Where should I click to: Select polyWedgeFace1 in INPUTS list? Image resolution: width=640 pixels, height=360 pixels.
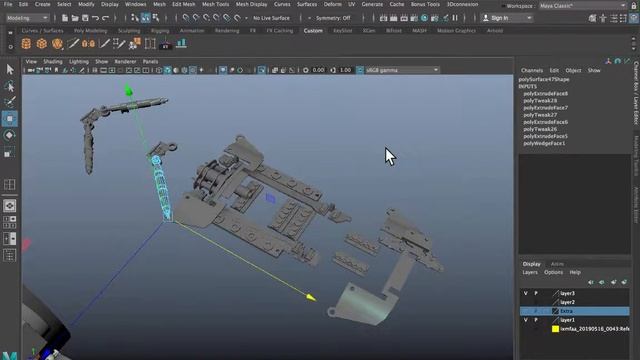pyautogui.click(x=544, y=143)
